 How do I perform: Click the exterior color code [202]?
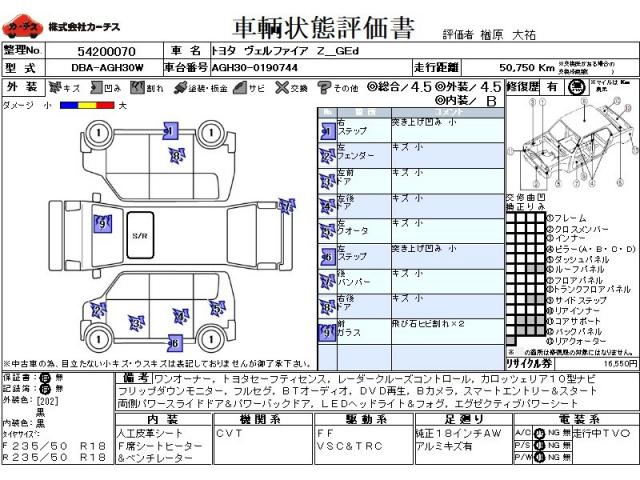48,401
